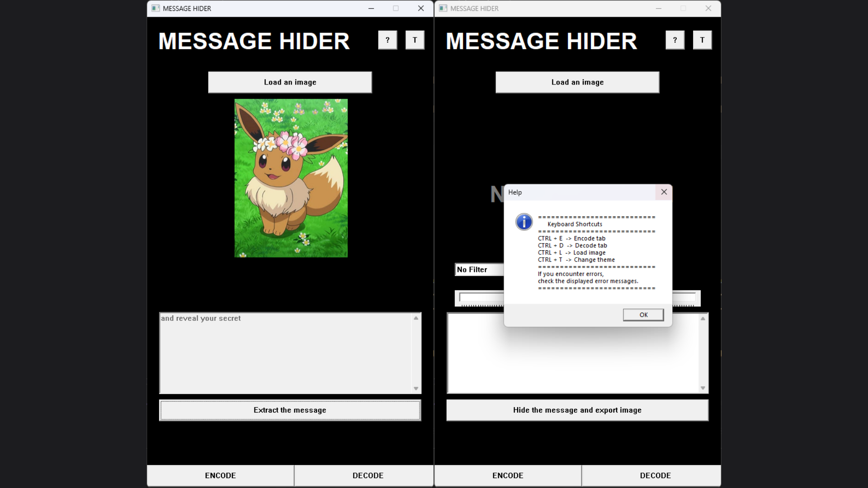Click scroll down arrow of right text area
Viewport: 868px width, 488px height.
[703, 388]
